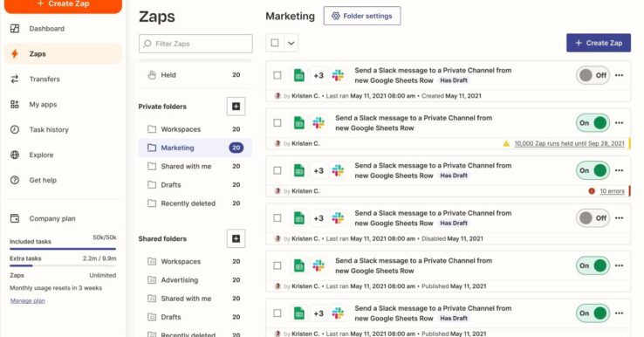Turn on the Zap created May 11, 2021
The image size is (644, 337).
[593, 75]
